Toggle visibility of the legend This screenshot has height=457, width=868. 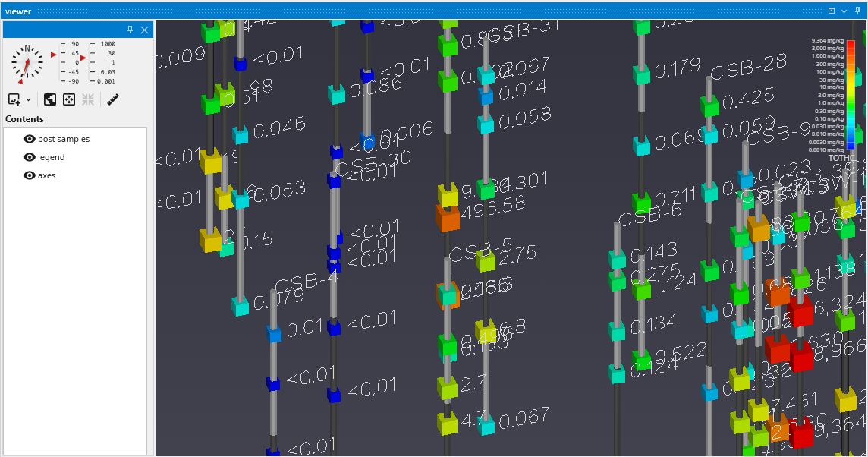tap(30, 157)
